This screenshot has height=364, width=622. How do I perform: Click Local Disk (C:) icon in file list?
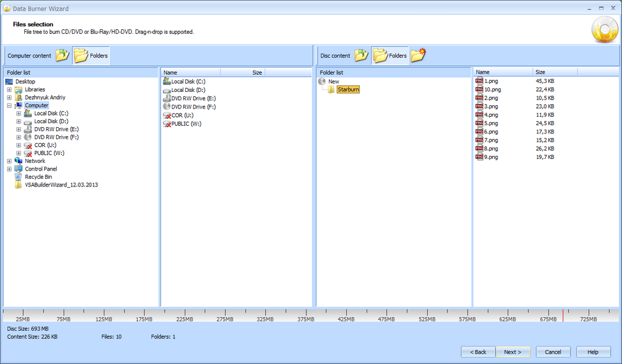pyautogui.click(x=167, y=81)
